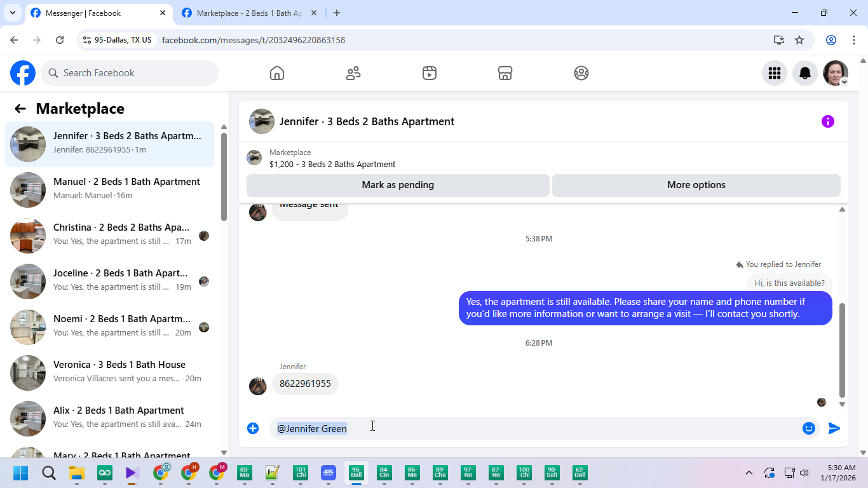
Task: Click the address bar URL
Action: pyautogui.click(x=254, y=40)
